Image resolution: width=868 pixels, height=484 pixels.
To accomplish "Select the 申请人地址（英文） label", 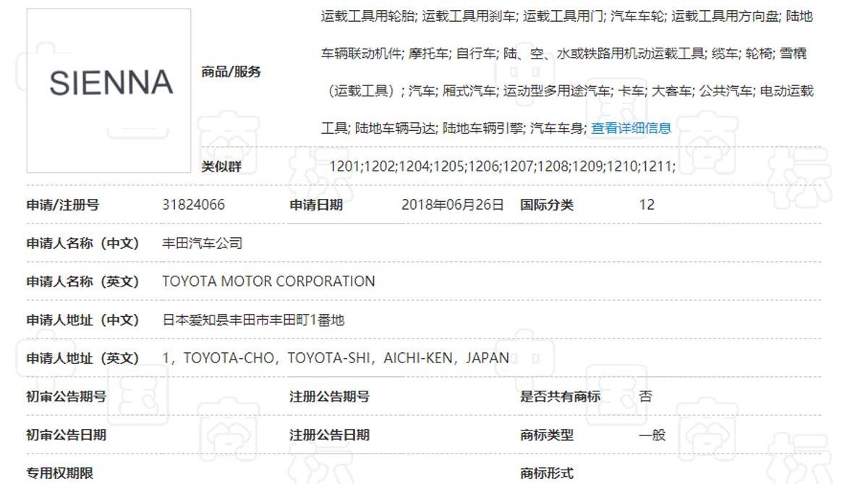I will tap(82, 358).
